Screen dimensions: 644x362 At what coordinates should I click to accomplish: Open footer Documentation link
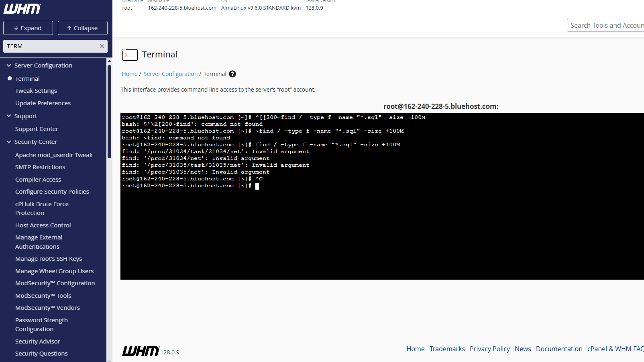(x=559, y=349)
